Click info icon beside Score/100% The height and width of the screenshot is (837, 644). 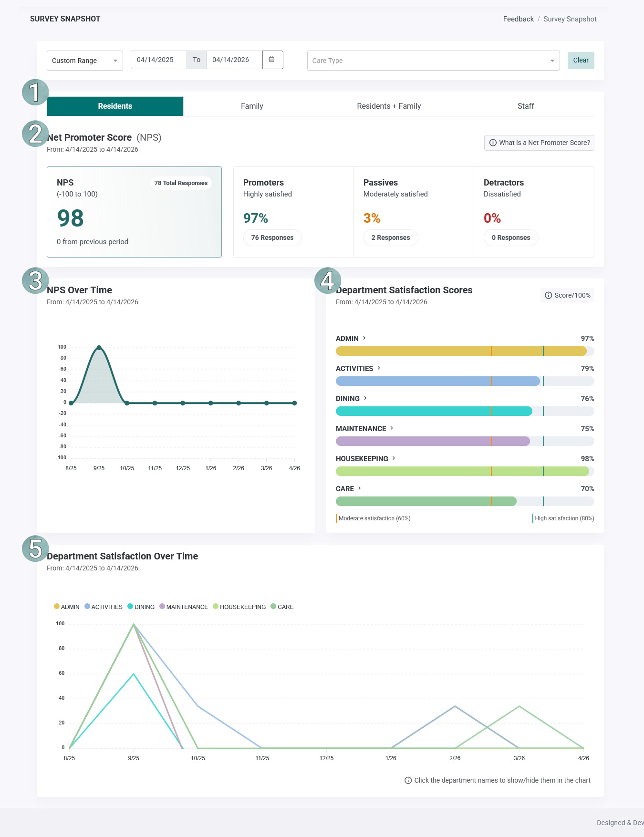click(x=549, y=295)
